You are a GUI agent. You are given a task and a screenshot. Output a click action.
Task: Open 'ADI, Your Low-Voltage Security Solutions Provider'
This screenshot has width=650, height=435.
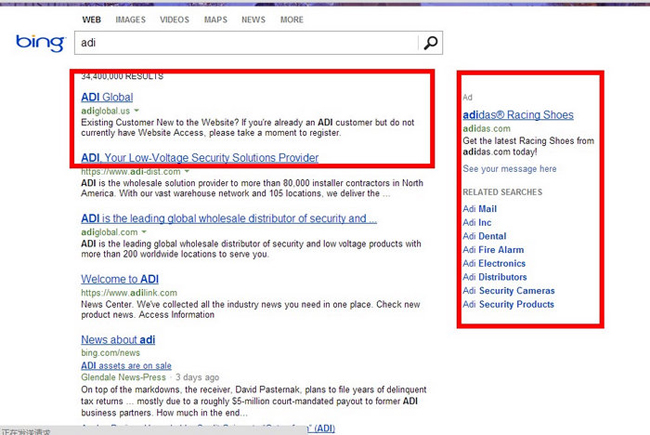pos(199,158)
